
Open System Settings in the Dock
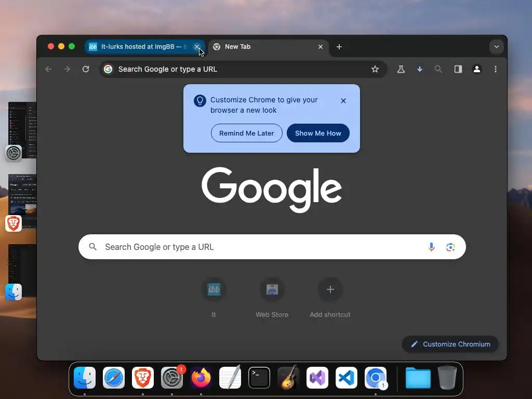pyautogui.click(x=172, y=378)
